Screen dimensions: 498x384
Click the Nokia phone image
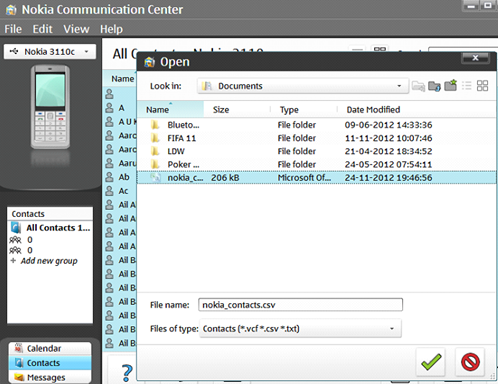tap(50, 107)
